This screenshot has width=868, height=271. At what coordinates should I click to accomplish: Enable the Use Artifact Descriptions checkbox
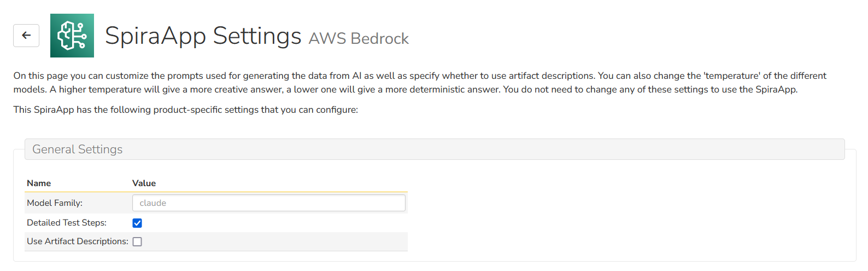click(137, 241)
